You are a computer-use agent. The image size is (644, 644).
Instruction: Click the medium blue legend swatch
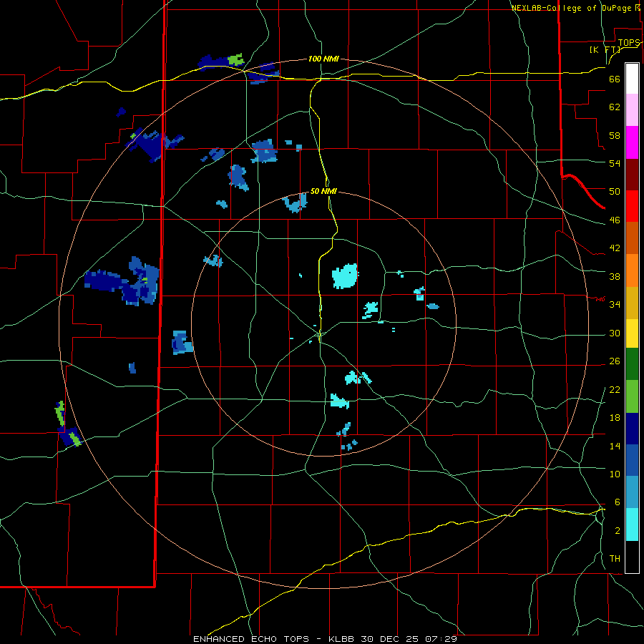[x=632, y=460]
